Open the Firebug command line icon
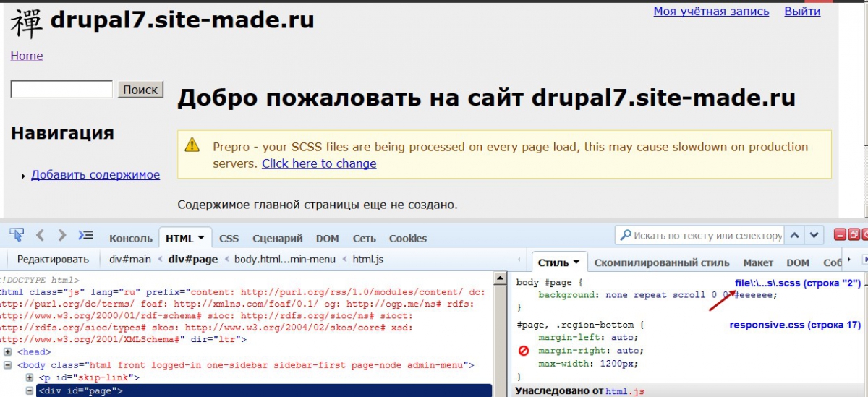Viewport: 868px width, 397px height. tap(85, 235)
